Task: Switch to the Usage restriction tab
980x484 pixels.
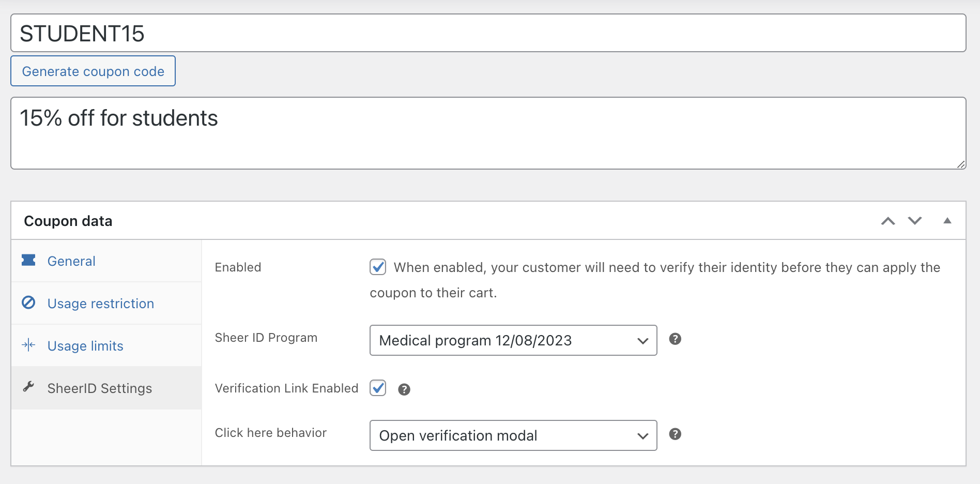Action: [106, 303]
